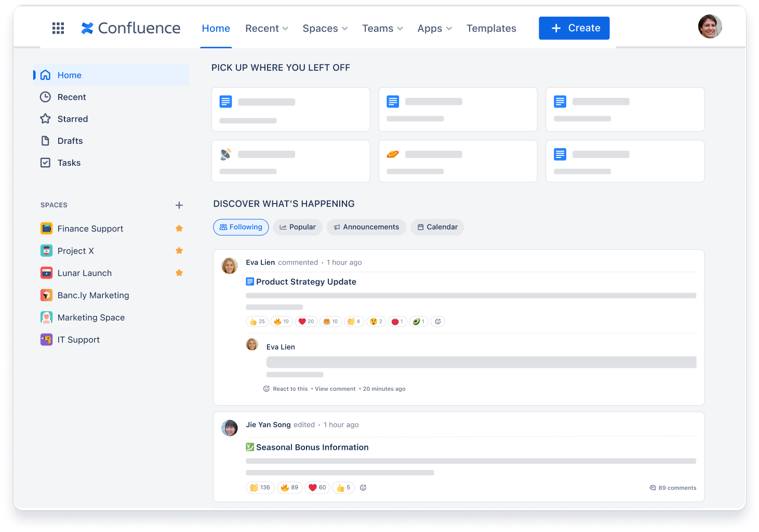759x532 pixels.
Task: Open the Tasks section
Action: (69, 163)
